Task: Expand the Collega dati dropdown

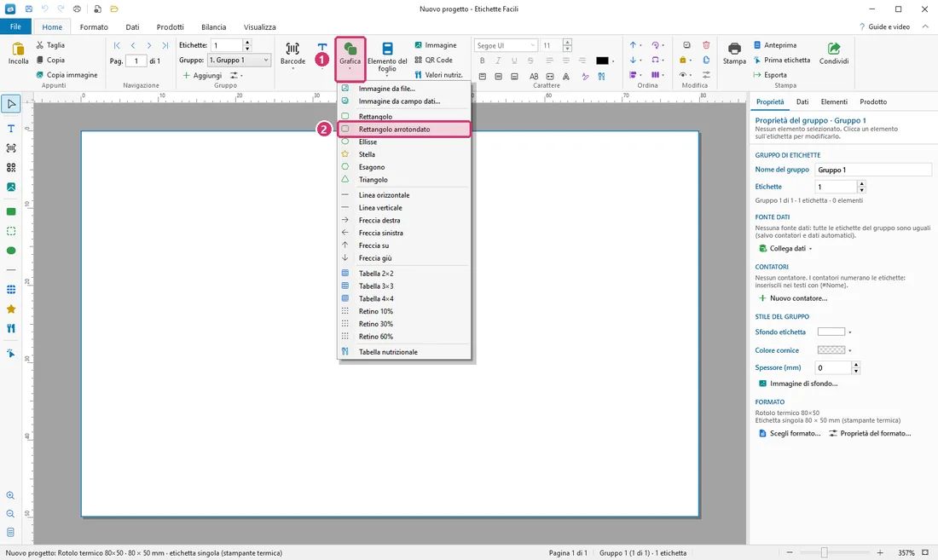Action: click(785, 249)
